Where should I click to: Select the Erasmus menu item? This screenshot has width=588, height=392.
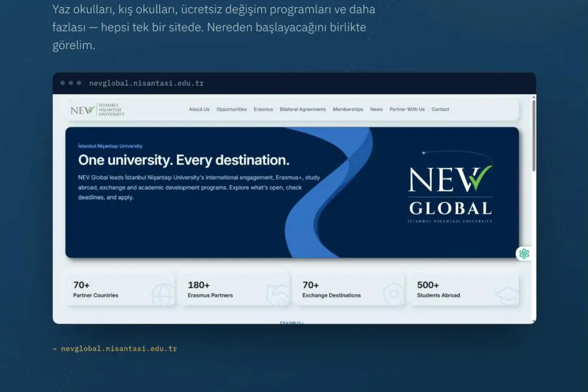pos(263,109)
